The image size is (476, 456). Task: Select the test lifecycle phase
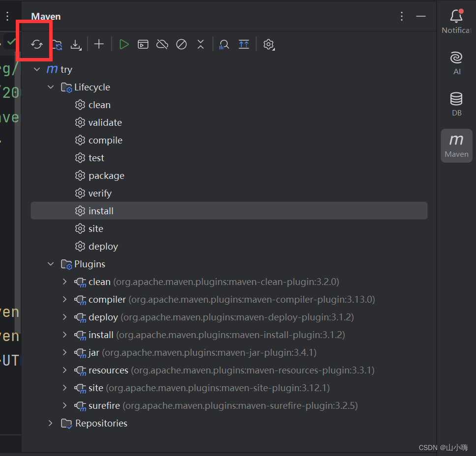point(229,158)
